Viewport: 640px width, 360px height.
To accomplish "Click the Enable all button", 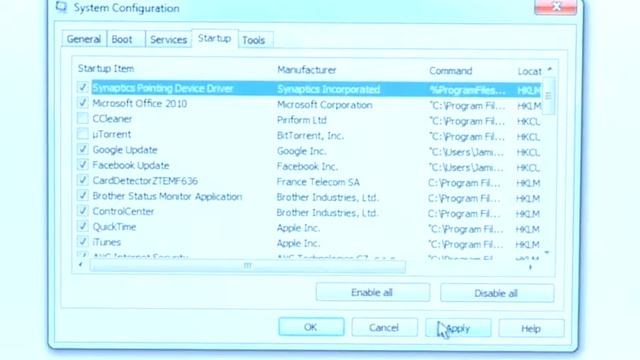I will 373,293.
